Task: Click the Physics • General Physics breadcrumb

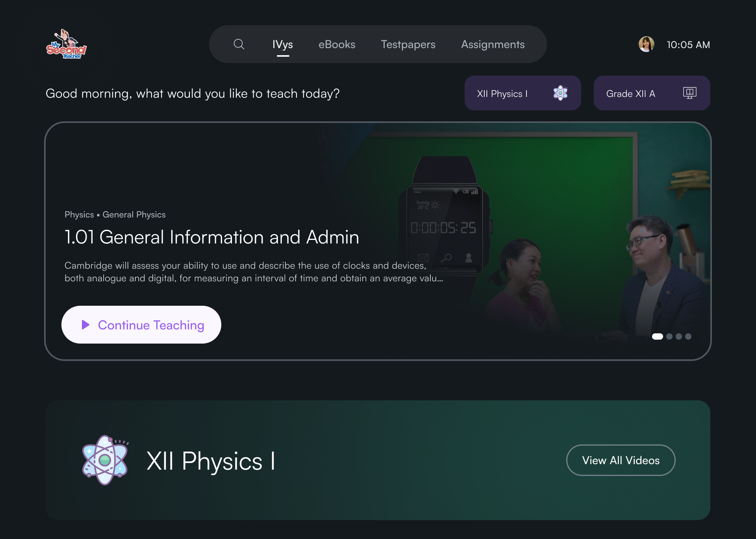Action: [115, 215]
